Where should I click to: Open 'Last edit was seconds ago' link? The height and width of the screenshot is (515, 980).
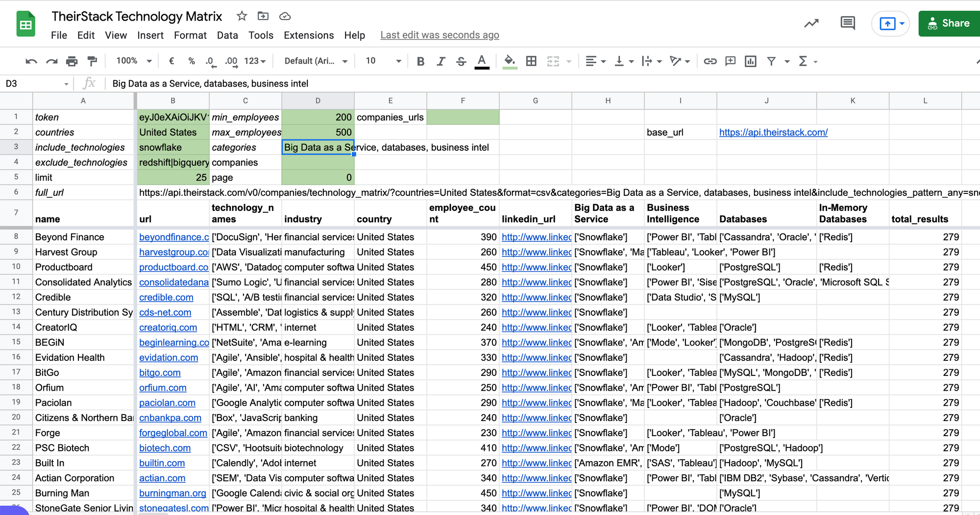[440, 35]
